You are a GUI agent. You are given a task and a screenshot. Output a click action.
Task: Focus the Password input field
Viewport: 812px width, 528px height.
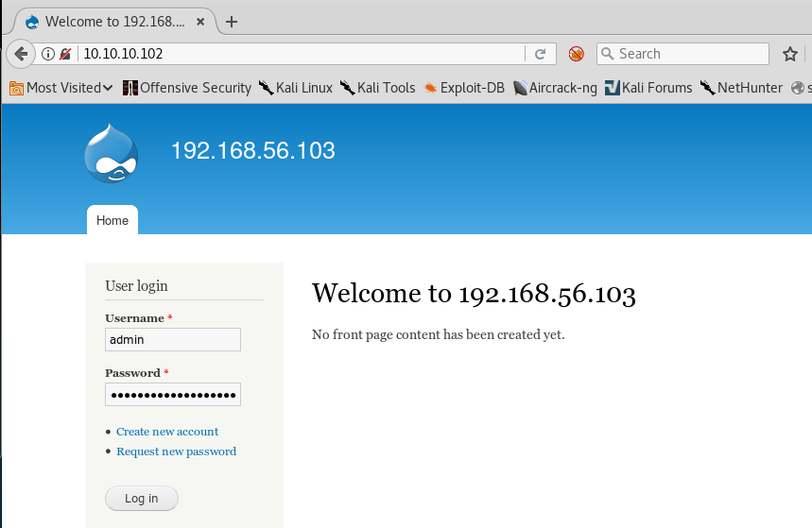click(x=173, y=395)
